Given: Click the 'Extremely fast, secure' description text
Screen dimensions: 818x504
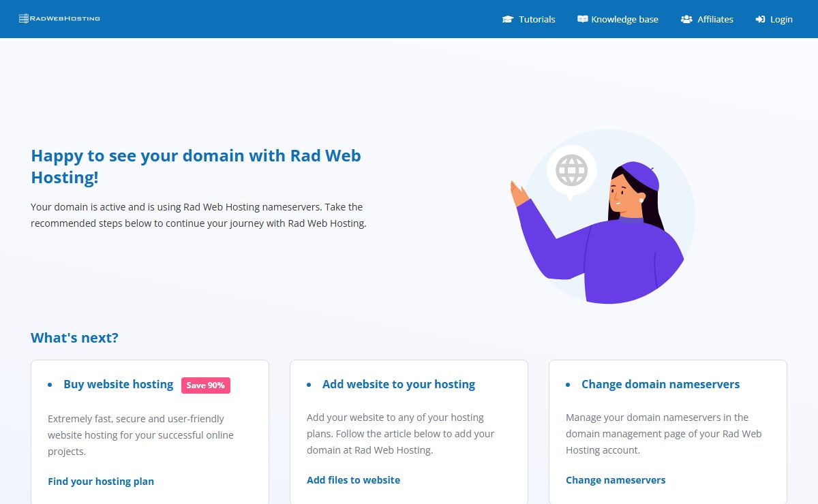Looking at the screenshot, I should click(140, 435).
